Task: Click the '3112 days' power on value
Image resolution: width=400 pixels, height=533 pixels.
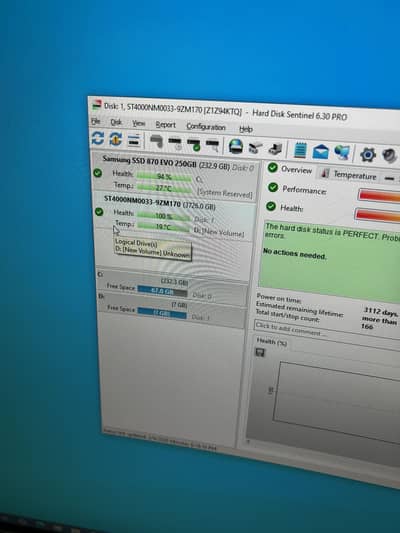Action: 381,311
